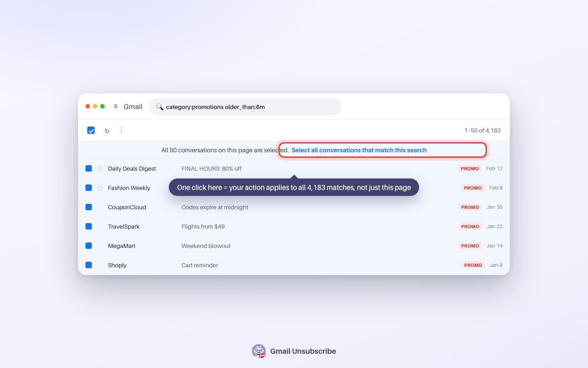Click the PROMO label on Shoply
This screenshot has width=588, height=368.
click(473, 265)
